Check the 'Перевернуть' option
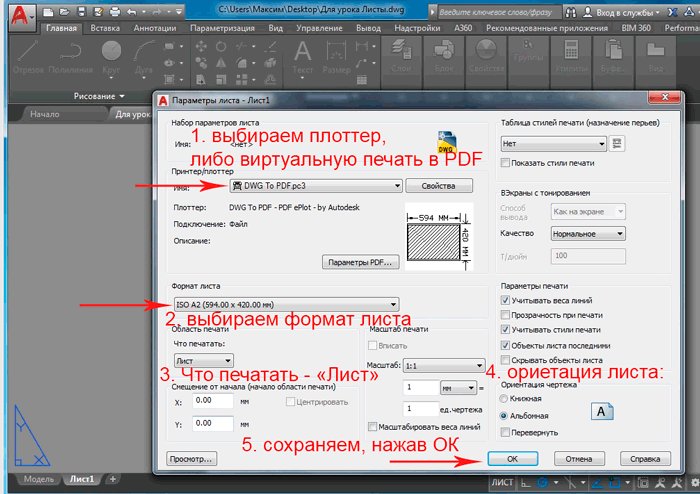Screen dimensions: 700x494 click(x=505, y=430)
